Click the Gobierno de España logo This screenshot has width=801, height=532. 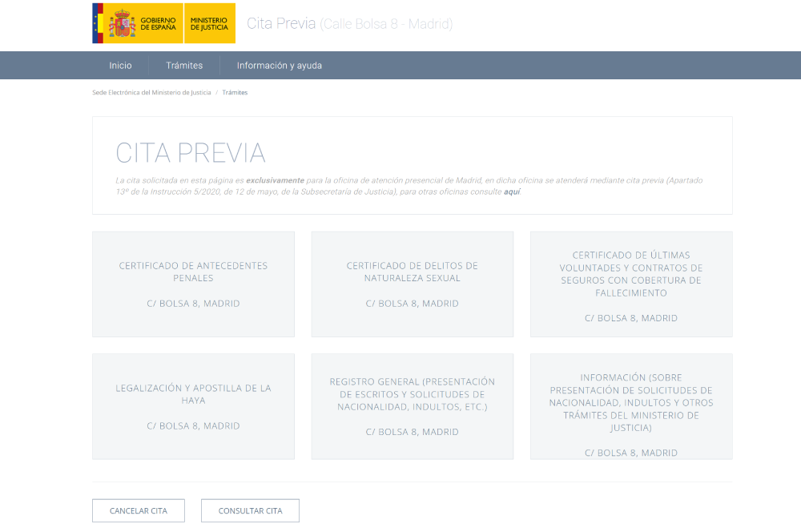click(138, 23)
